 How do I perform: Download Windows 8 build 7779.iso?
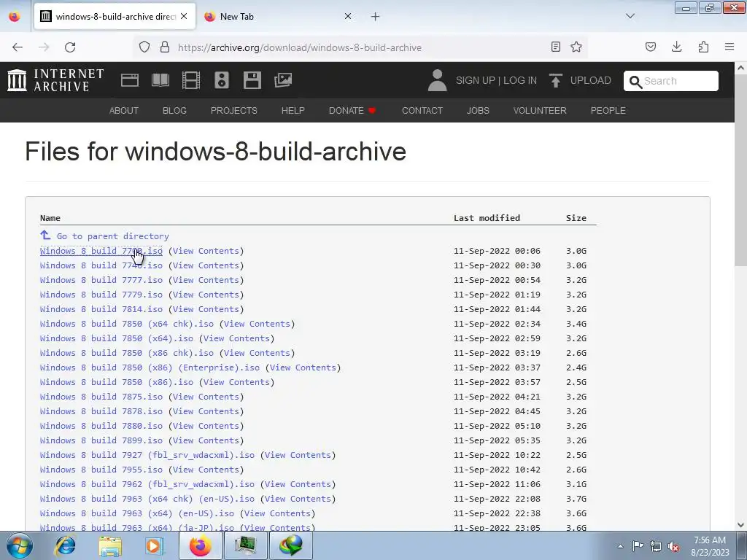coord(101,295)
